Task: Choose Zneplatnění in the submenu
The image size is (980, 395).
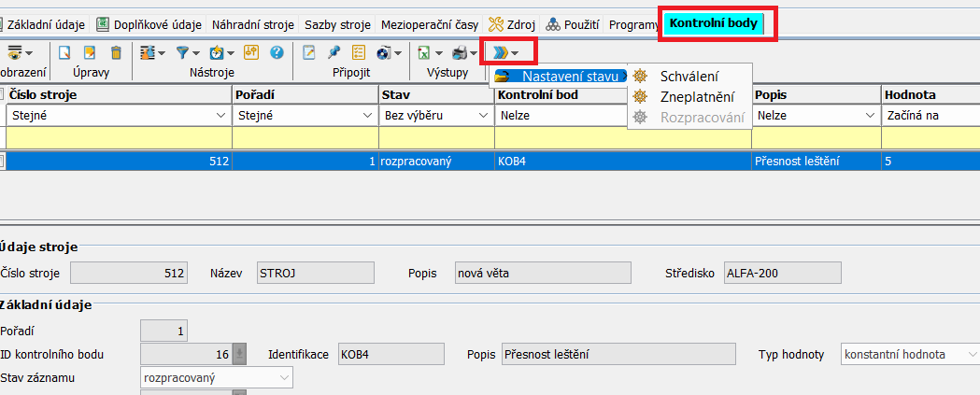Action: pyautogui.click(x=696, y=96)
